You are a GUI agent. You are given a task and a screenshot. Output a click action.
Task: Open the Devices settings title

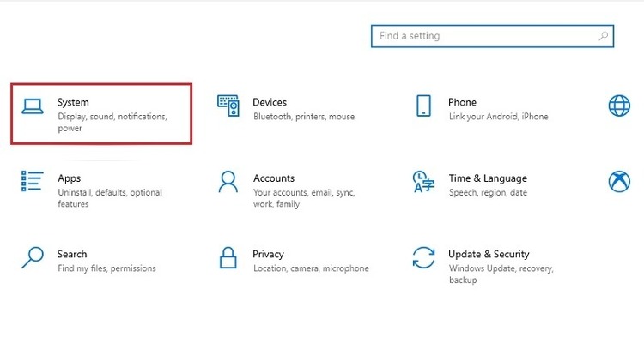click(270, 102)
